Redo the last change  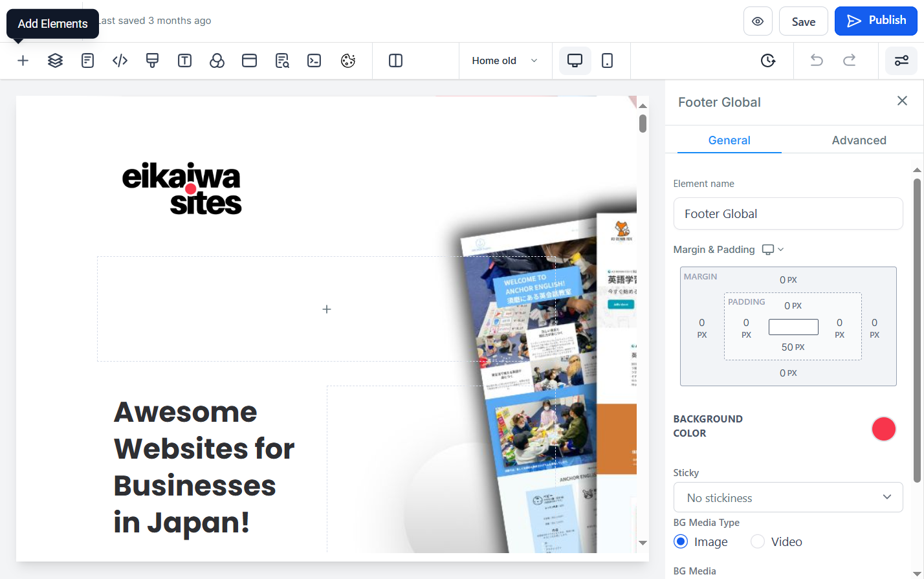pos(849,61)
